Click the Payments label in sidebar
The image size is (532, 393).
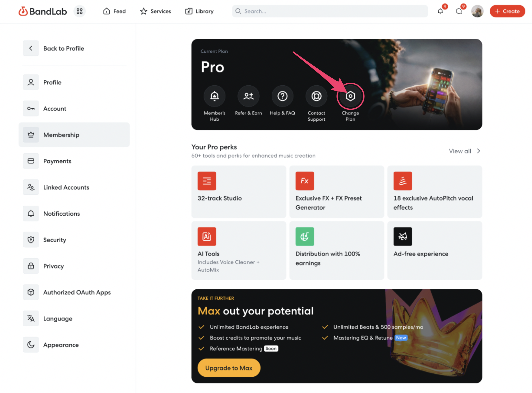click(x=57, y=161)
